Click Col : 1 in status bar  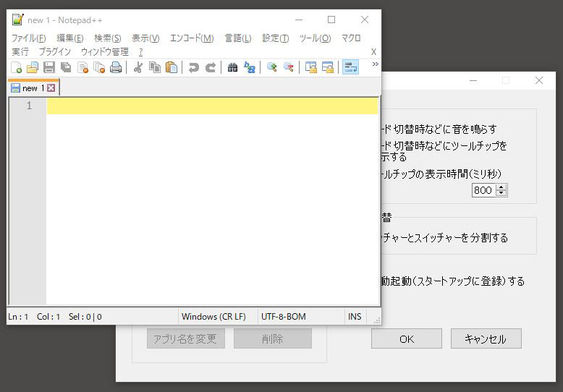pyautogui.click(x=48, y=317)
